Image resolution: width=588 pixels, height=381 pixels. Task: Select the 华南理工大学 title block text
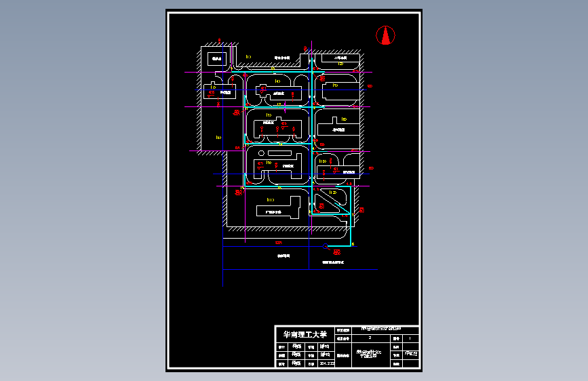click(305, 334)
